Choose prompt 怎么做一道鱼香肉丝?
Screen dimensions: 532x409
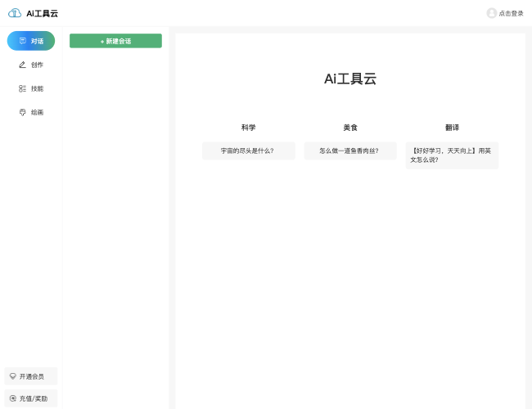pos(350,151)
